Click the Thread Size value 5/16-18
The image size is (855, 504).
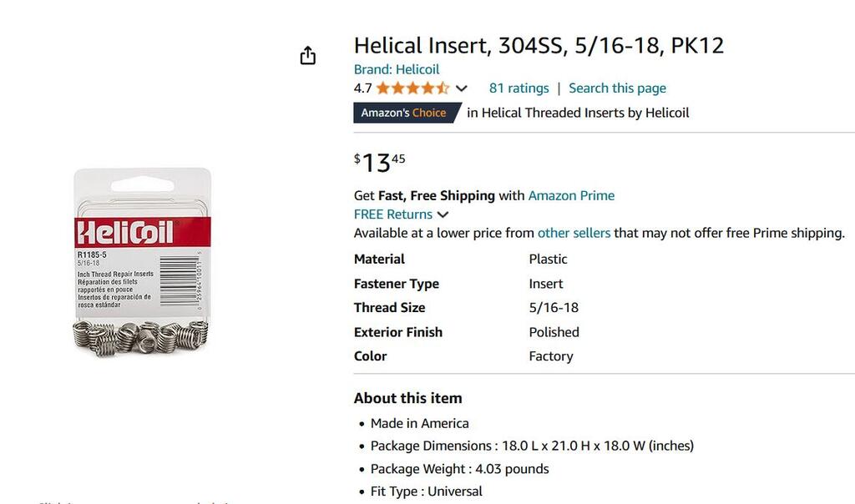(x=554, y=308)
